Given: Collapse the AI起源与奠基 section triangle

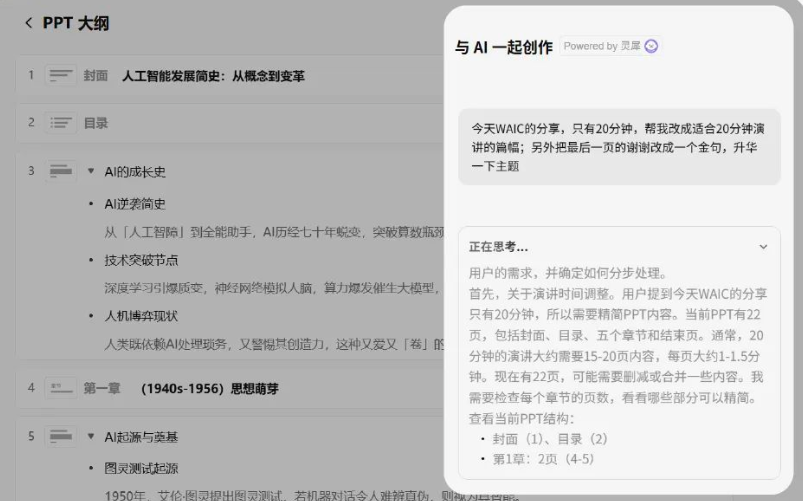Looking at the screenshot, I should pos(91,436).
